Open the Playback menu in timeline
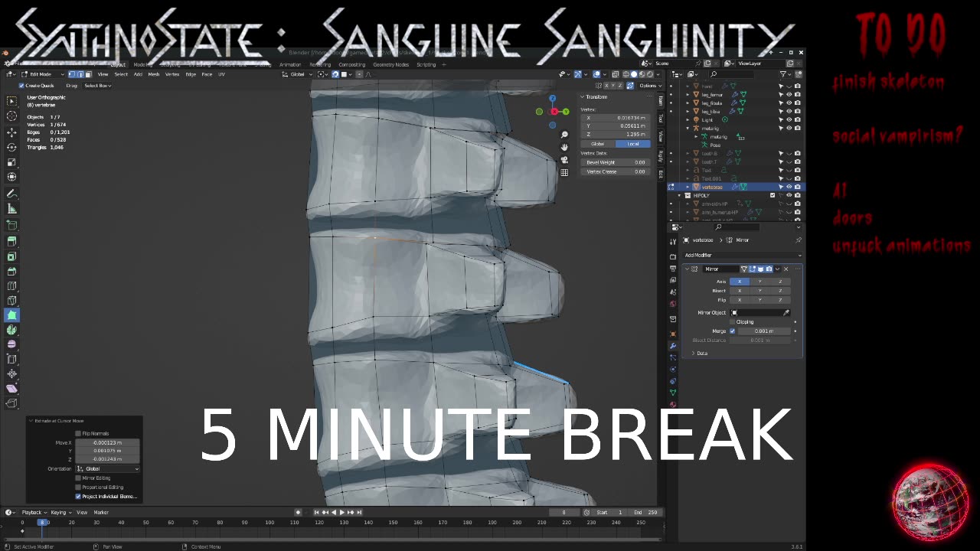980x551 pixels. point(34,512)
